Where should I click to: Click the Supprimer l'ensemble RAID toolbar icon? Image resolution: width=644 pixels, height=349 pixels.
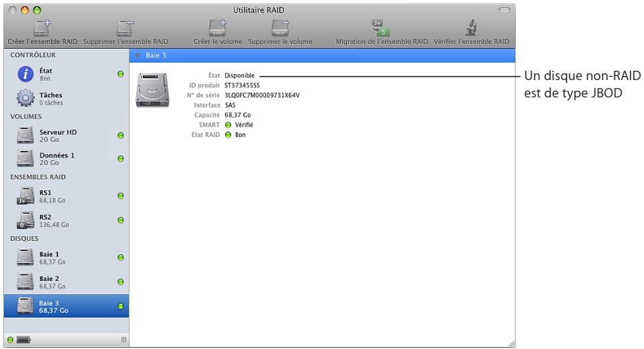126,28
